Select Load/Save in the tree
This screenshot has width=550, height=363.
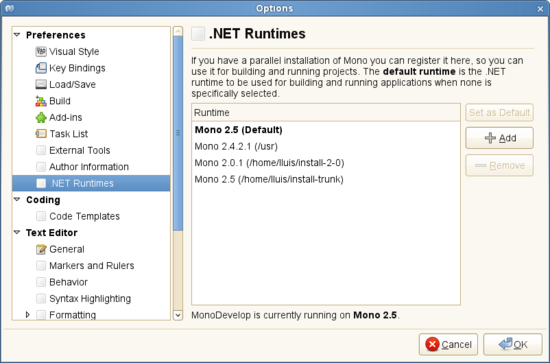tap(72, 85)
